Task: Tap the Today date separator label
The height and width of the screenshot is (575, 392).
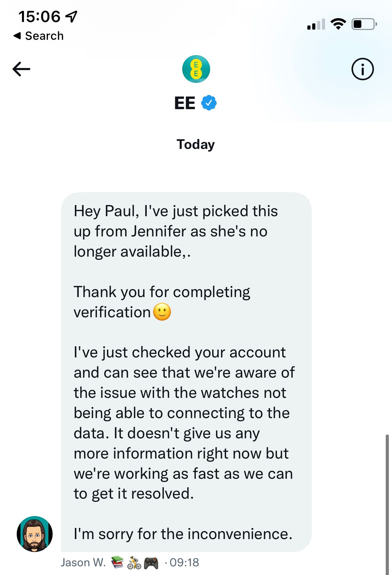Action: coord(195,144)
